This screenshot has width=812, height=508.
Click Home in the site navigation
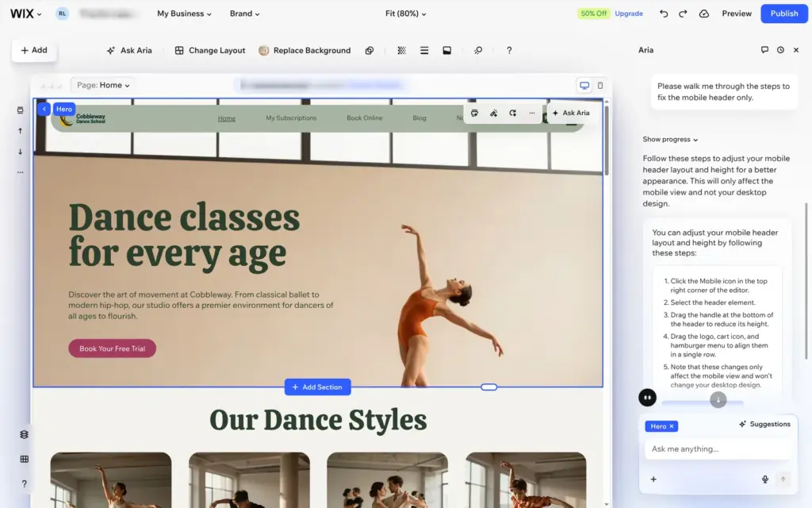(x=226, y=118)
